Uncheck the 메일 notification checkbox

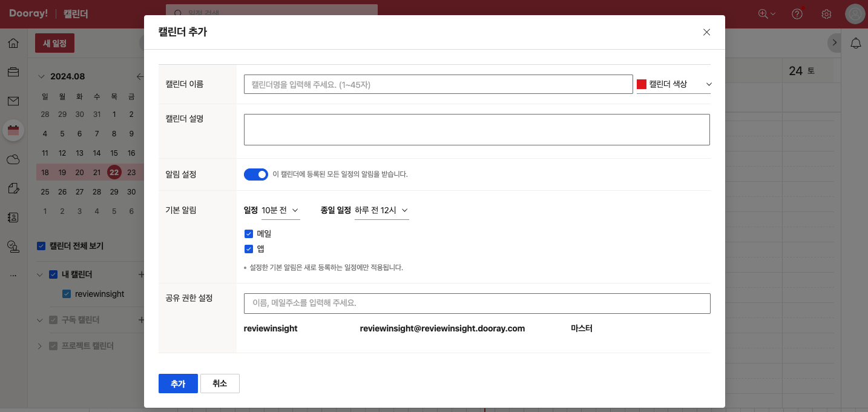[x=248, y=234]
